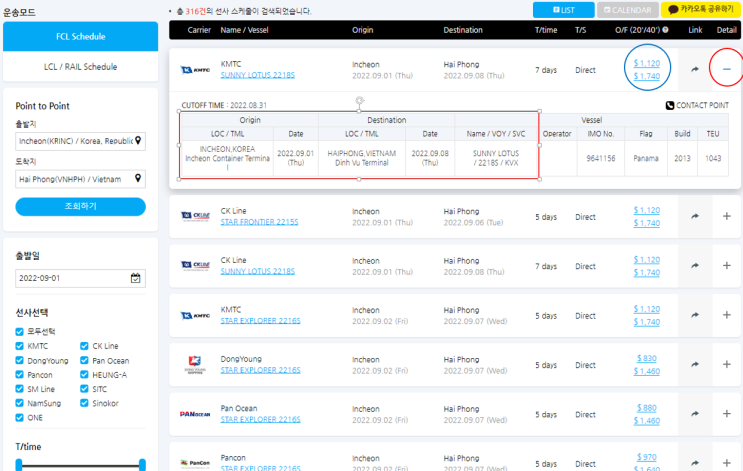Switch to CALENDAR view
The image size is (743, 471).
coord(627,9)
